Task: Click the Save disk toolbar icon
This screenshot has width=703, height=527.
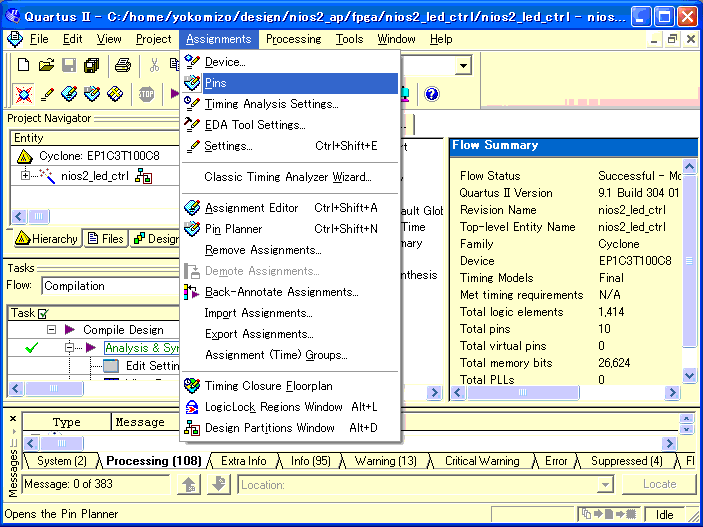Action: click(x=69, y=65)
